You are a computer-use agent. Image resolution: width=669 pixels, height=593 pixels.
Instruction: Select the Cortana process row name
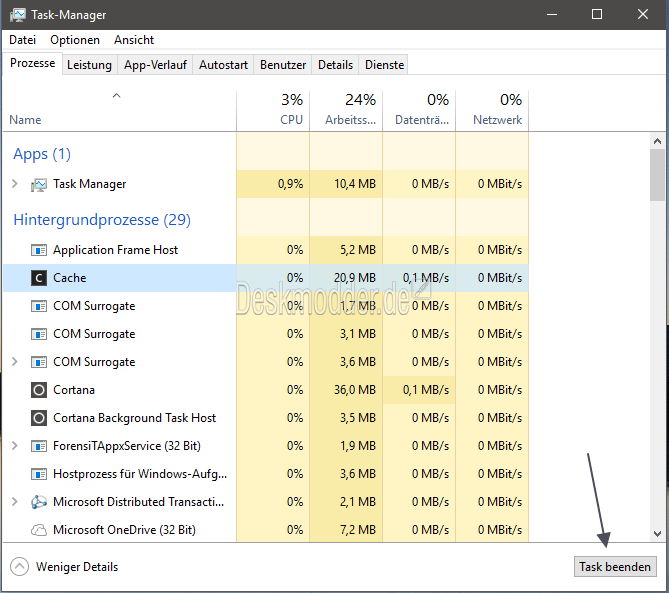74,390
